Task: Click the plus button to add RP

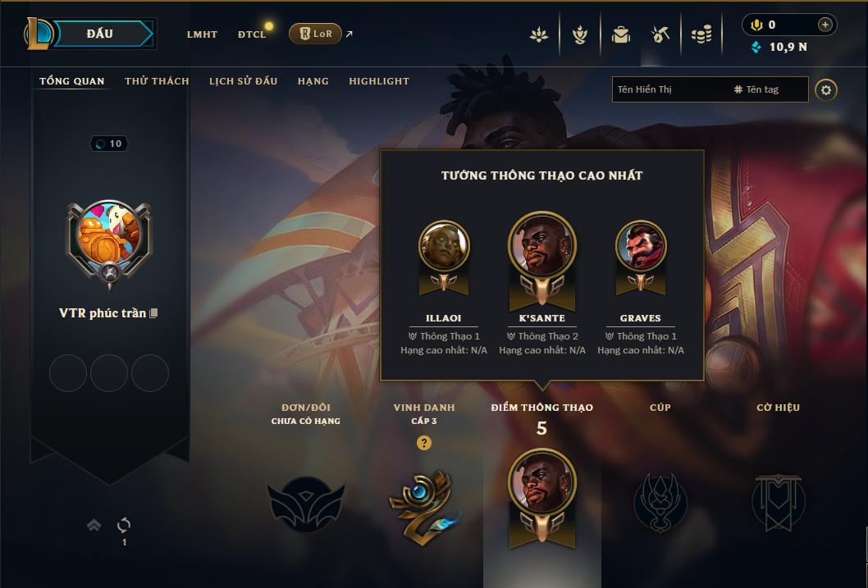Action: 825,25
